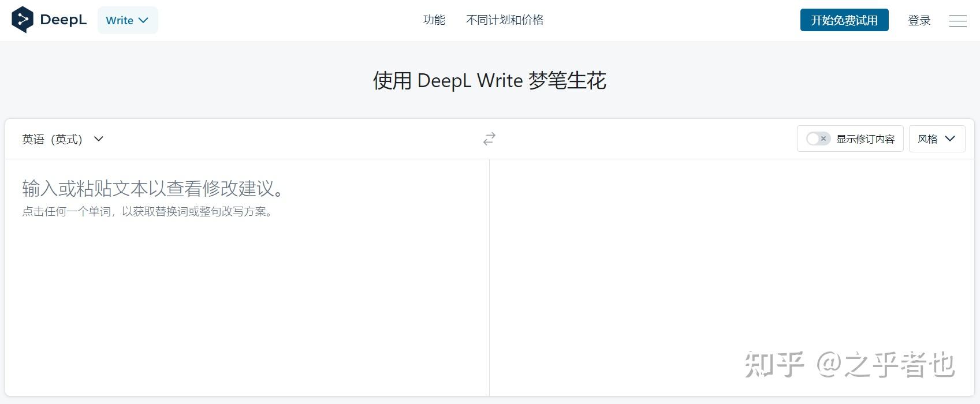Click the 点击任何一个单词 hint text
The height and width of the screenshot is (404, 980).
pyautogui.click(x=148, y=212)
